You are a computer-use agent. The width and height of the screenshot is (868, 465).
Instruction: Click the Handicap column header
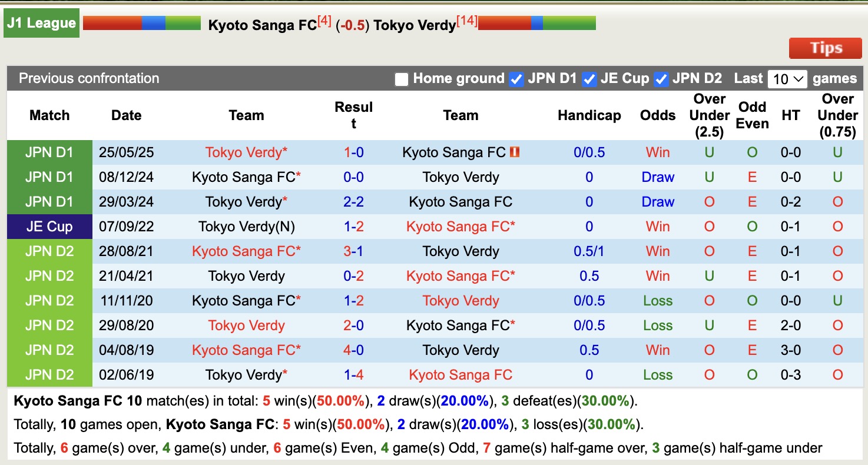pyautogui.click(x=589, y=115)
